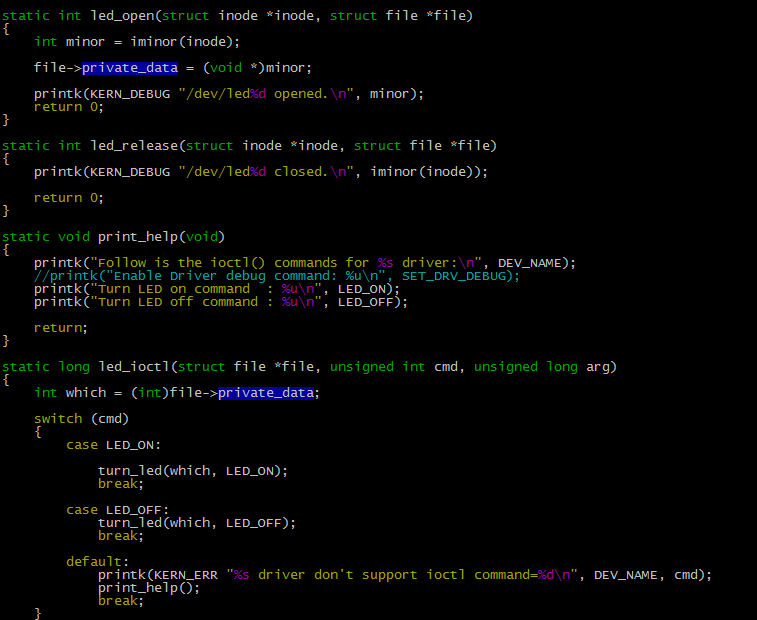The height and width of the screenshot is (620, 757).
Task: Click the led_release function name
Action: tap(134, 146)
